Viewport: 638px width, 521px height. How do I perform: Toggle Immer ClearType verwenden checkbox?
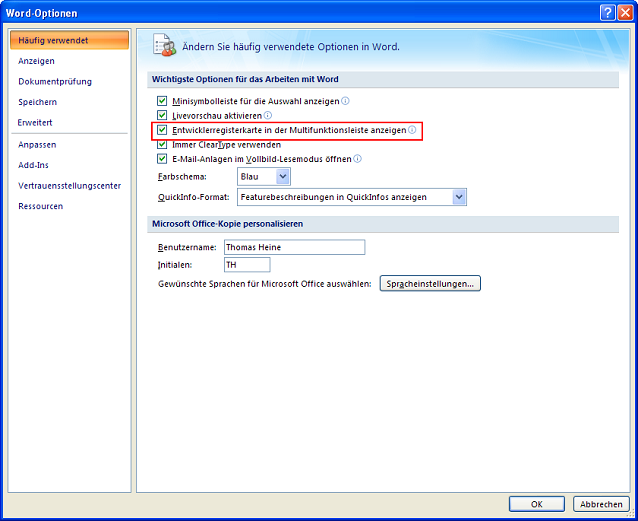pyautogui.click(x=162, y=144)
